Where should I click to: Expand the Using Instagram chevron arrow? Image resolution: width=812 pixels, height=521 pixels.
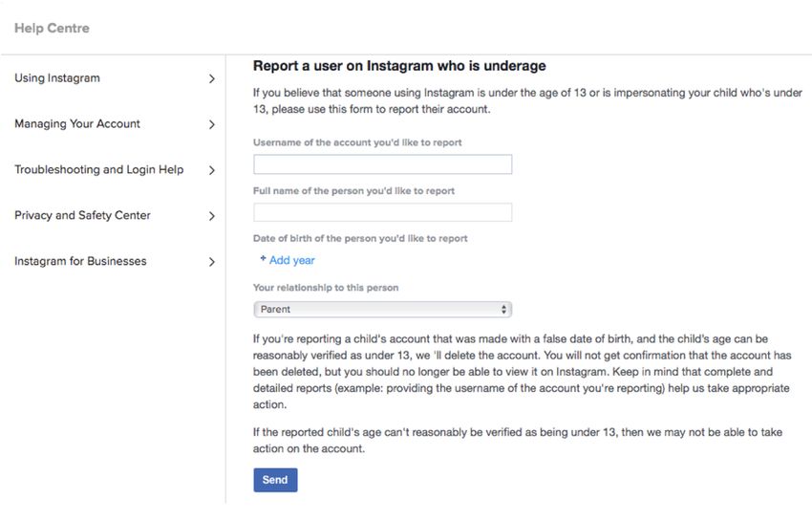[x=211, y=78]
